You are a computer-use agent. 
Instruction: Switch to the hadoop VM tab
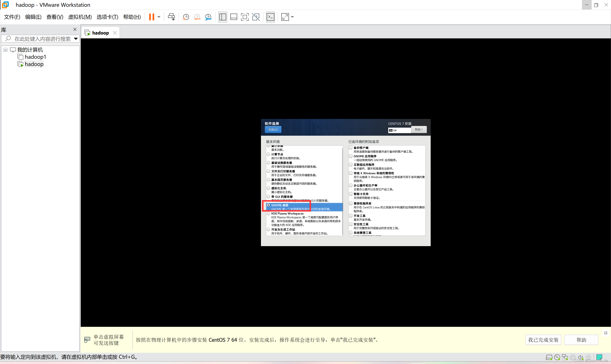pyautogui.click(x=100, y=33)
